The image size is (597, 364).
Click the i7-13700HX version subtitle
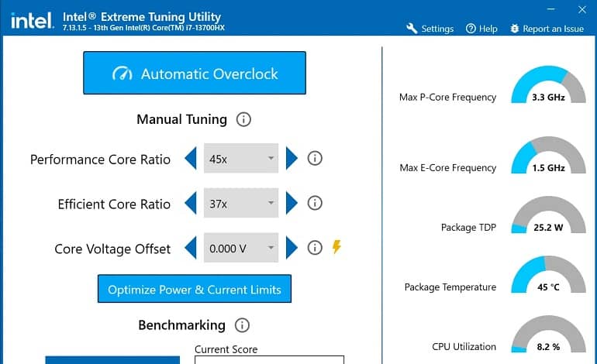point(143,28)
